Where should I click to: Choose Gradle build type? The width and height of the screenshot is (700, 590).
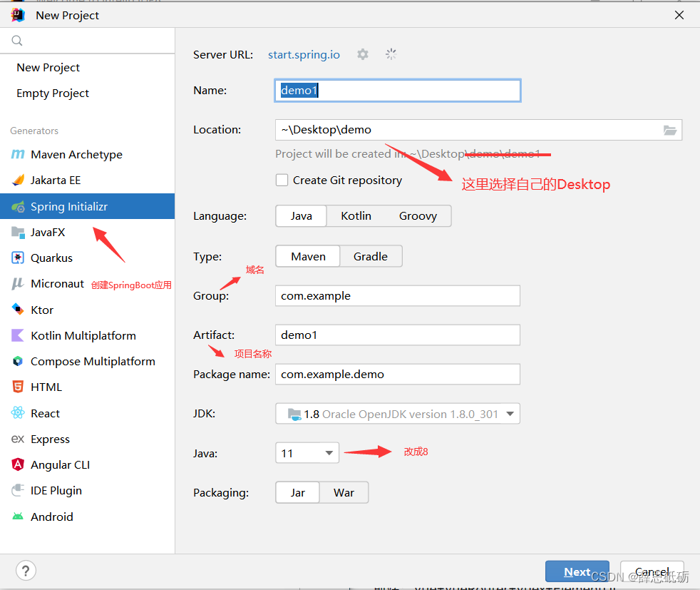click(x=371, y=256)
